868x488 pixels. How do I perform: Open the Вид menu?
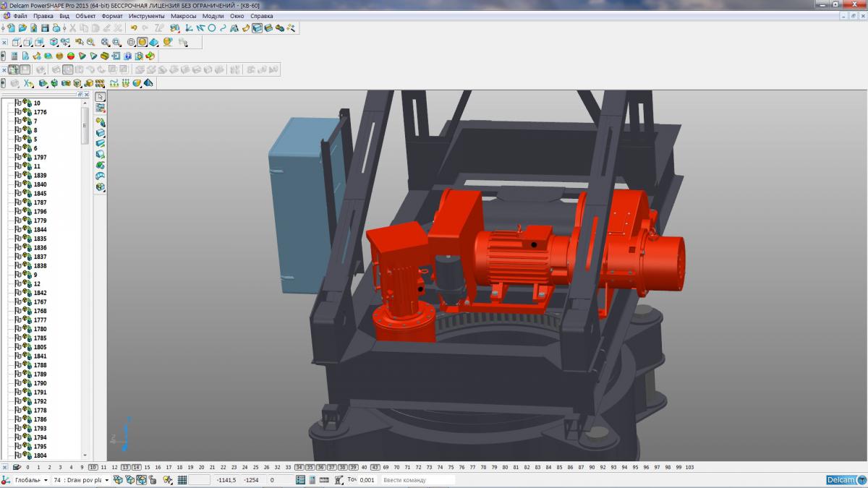tap(64, 16)
